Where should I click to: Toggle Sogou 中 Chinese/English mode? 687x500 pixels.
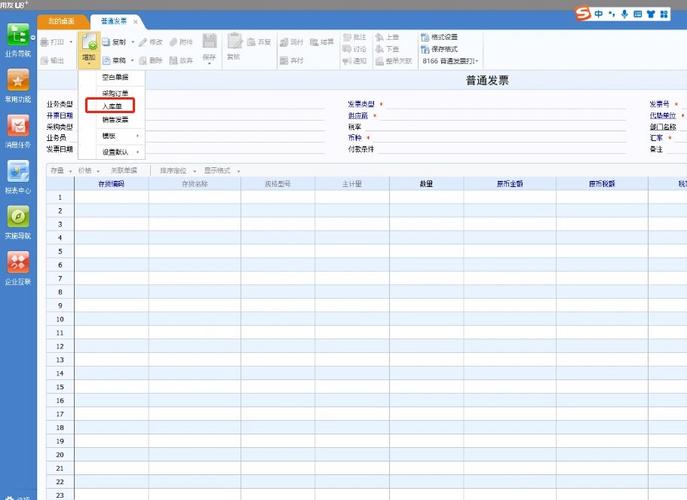pyautogui.click(x=598, y=14)
